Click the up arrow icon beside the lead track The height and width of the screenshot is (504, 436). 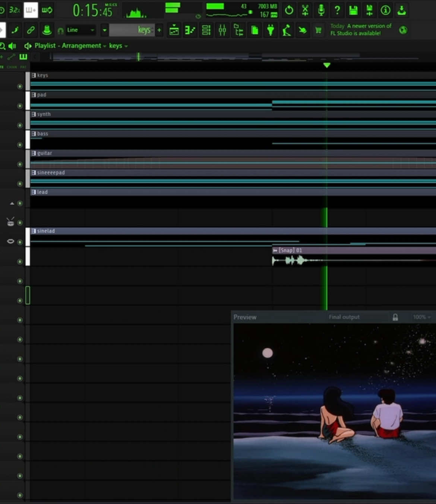coord(12,203)
